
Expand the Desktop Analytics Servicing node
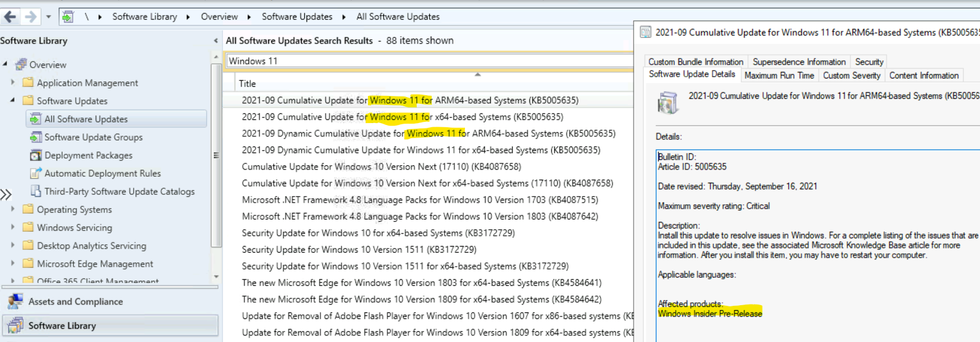(13, 245)
